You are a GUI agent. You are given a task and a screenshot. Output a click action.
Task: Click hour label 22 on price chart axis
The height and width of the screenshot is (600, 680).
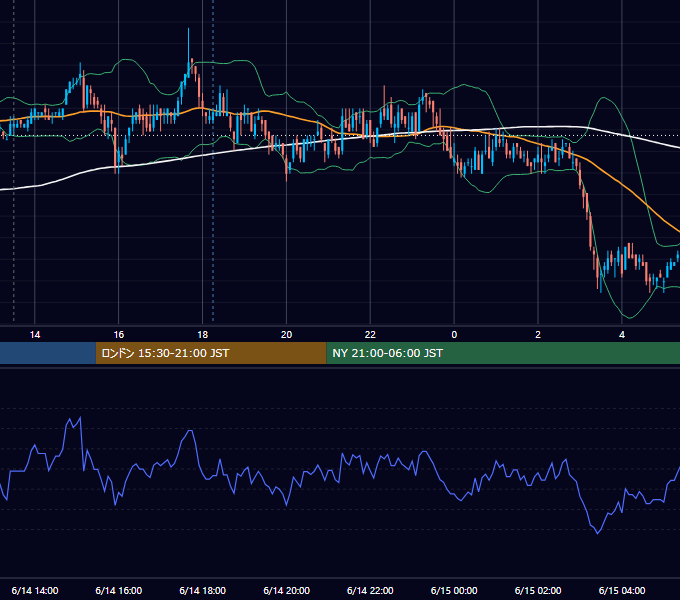pyautogui.click(x=370, y=335)
